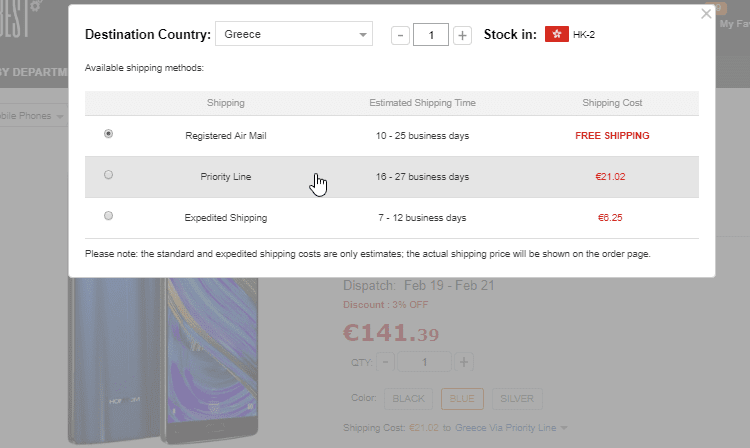750x448 pixels.
Task: Select Registered Air Mail shipping option
Action: point(108,134)
